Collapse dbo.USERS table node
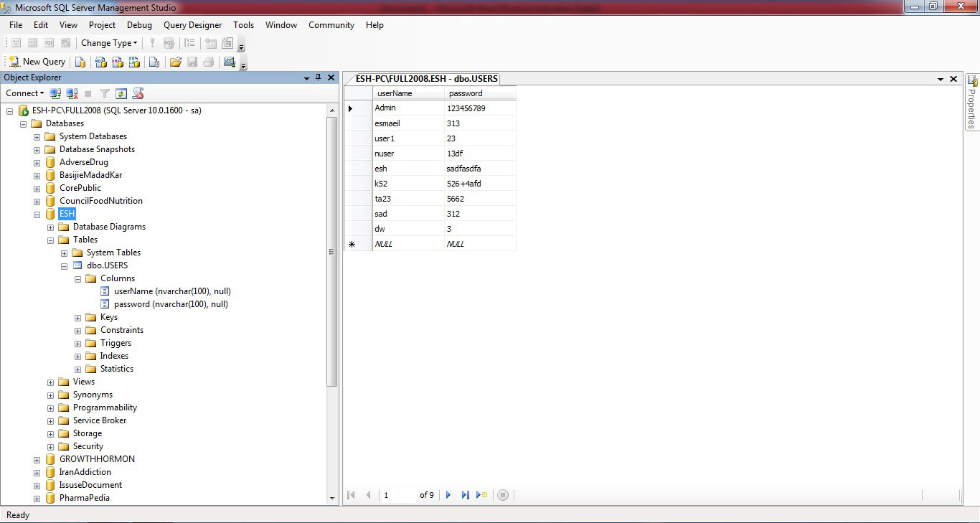The image size is (980, 523). click(x=64, y=265)
